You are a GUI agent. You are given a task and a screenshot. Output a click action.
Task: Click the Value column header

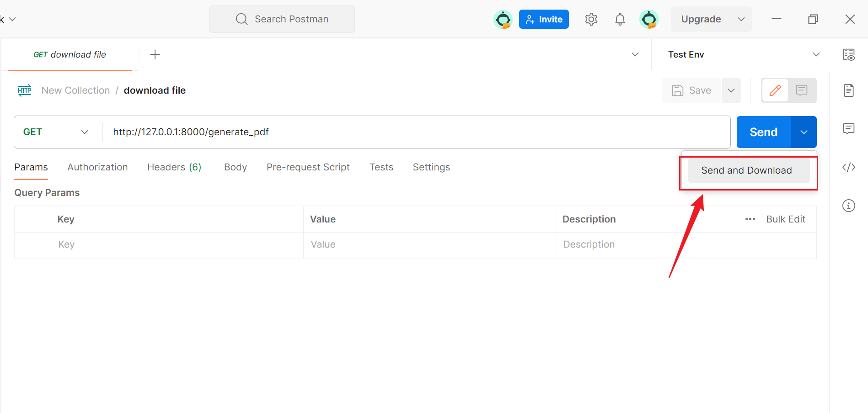(x=323, y=219)
